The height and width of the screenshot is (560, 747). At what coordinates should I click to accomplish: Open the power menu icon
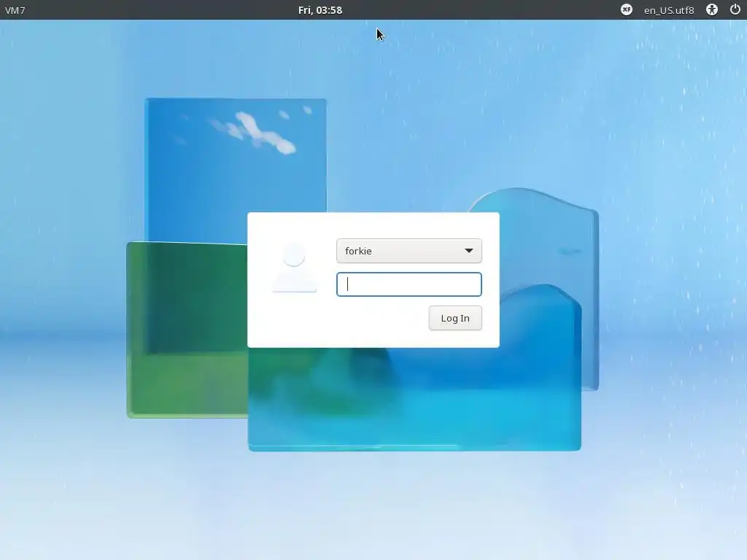pos(735,9)
